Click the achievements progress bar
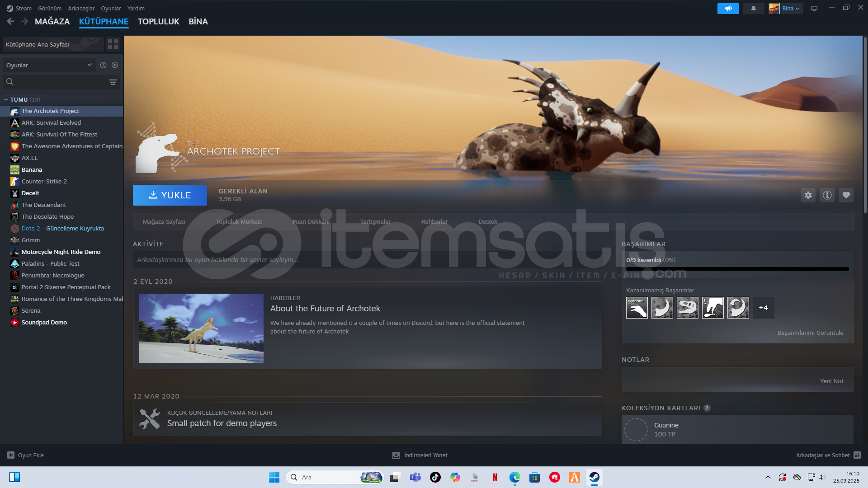 coord(737,269)
